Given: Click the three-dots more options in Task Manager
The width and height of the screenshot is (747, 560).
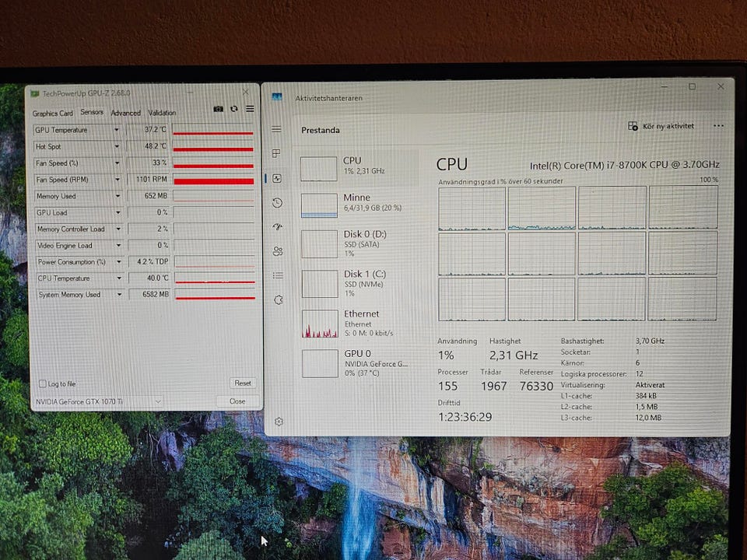Looking at the screenshot, I should pyautogui.click(x=718, y=126).
